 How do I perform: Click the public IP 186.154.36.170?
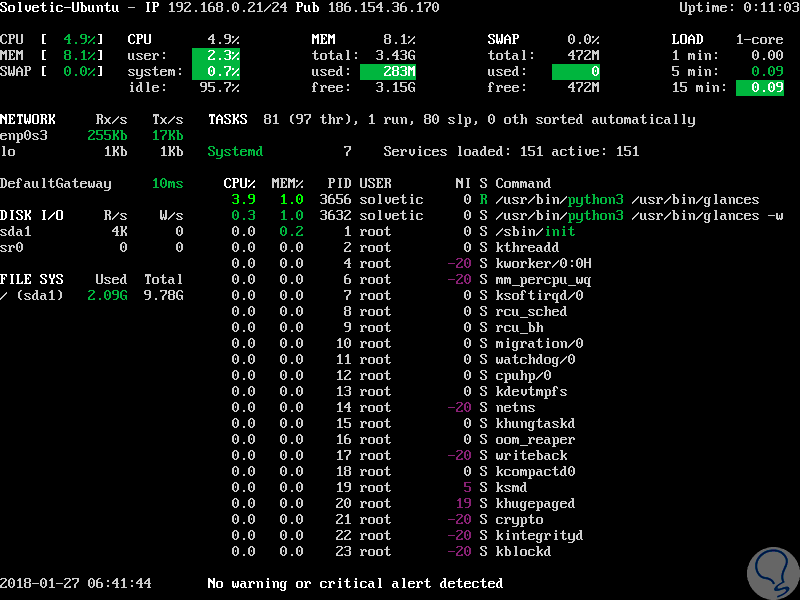tap(383, 8)
